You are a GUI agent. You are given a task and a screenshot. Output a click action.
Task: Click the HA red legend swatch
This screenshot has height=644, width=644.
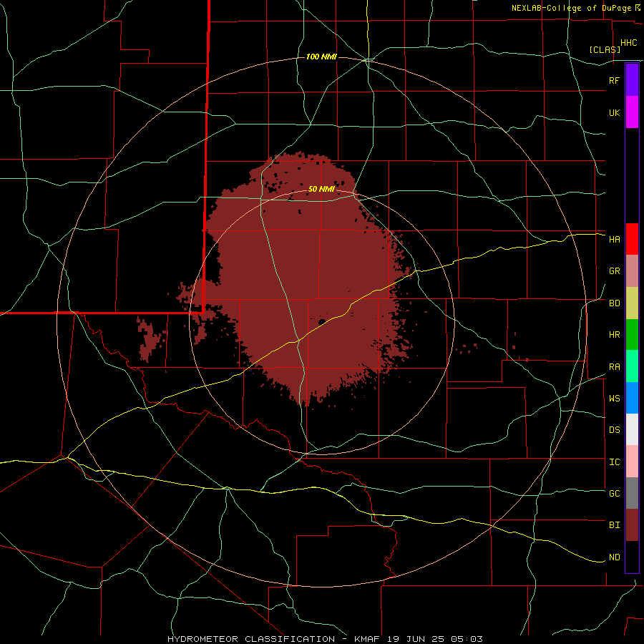point(632,239)
